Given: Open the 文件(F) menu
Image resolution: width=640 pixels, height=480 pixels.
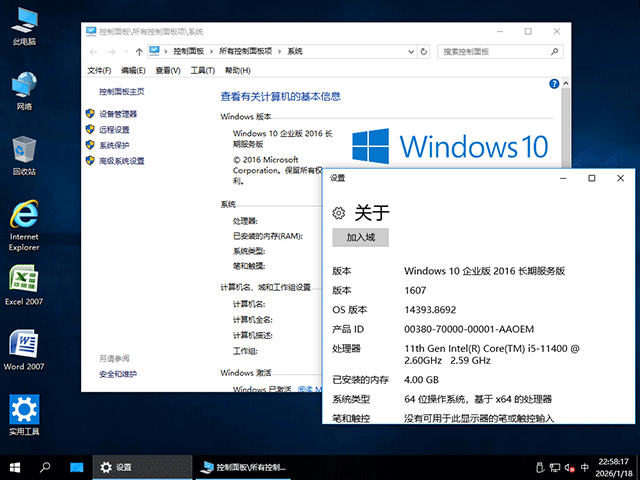Looking at the screenshot, I should 99,70.
